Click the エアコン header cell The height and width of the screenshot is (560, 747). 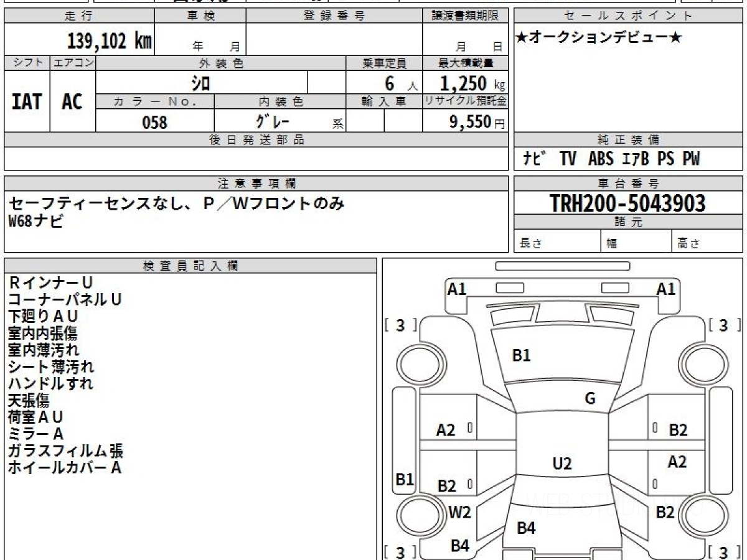(x=73, y=63)
